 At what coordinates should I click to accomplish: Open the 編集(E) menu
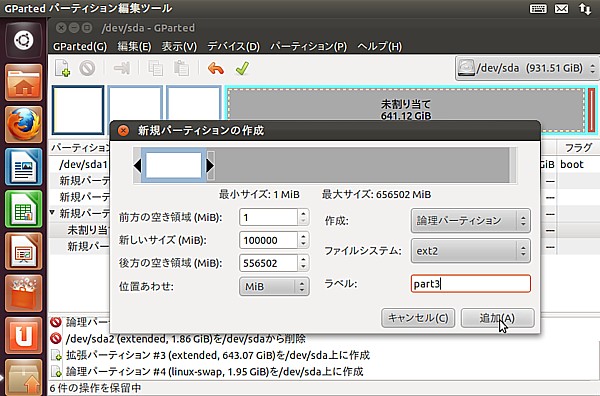[x=134, y=46]
